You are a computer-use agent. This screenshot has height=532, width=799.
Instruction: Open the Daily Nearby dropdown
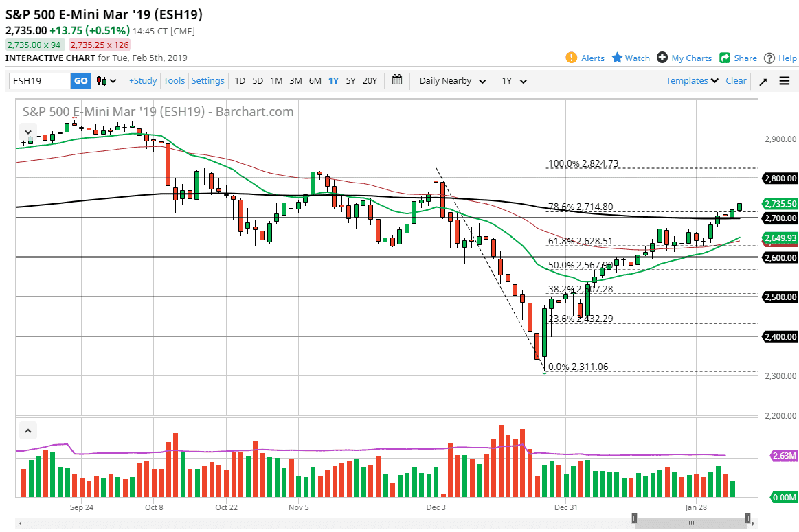coord(451,80)
